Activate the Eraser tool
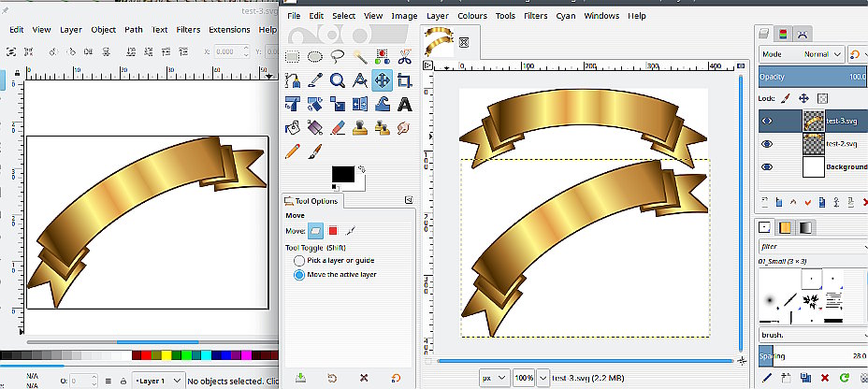This screenshot has width=868, height=389. [x=337, y=127]
